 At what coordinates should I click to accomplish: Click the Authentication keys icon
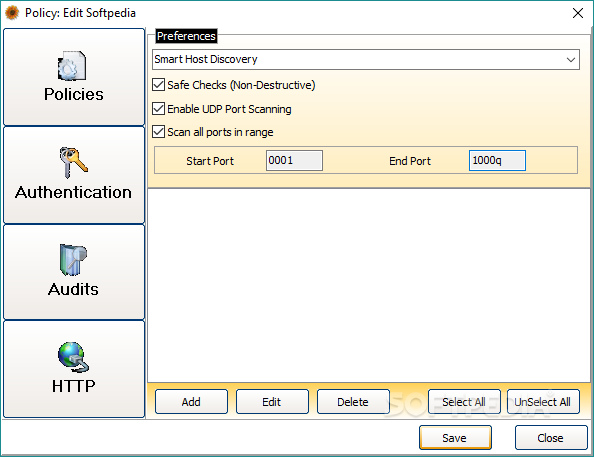pyautogui.click(x=73, y=163)
